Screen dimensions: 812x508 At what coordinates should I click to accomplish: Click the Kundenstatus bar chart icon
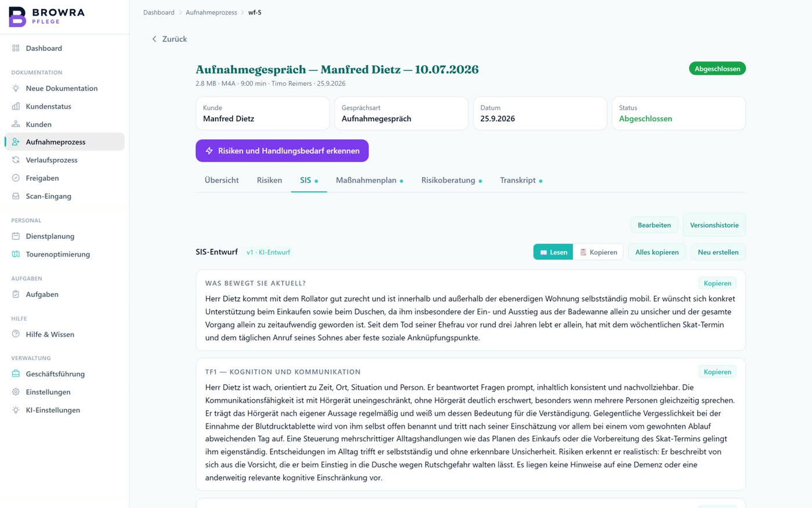pos(16,106)
